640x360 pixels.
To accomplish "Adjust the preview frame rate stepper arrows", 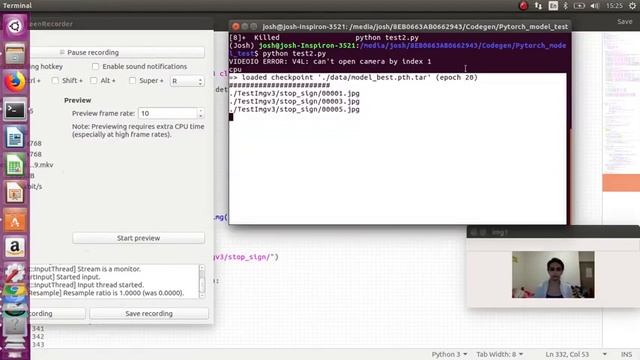I will click(200, 113).
